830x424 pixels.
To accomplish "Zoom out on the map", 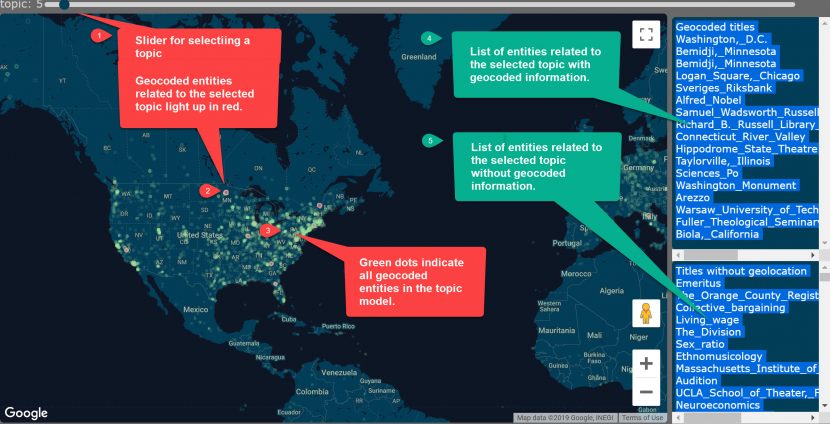I will 646,392.
